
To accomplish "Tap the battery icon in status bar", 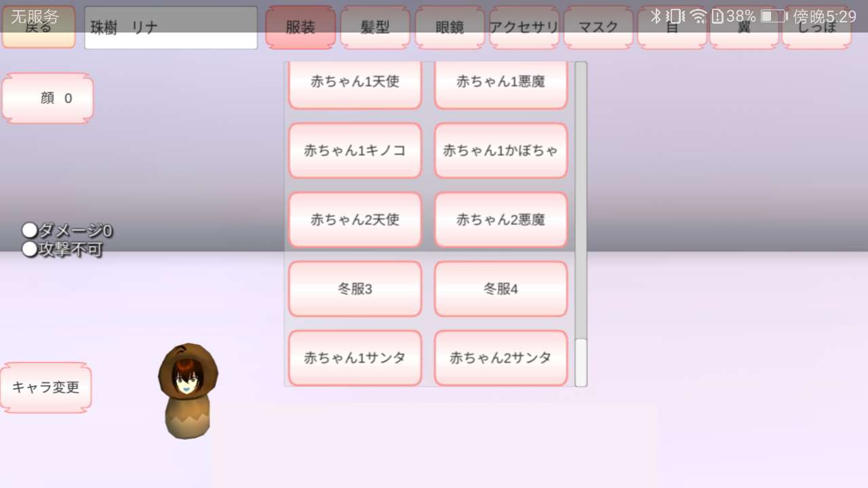I will click(x=772, y=16).
